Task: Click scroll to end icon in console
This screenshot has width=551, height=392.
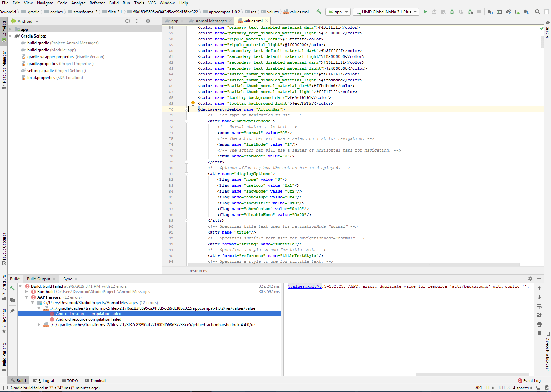Action: (x=539, y=315)
